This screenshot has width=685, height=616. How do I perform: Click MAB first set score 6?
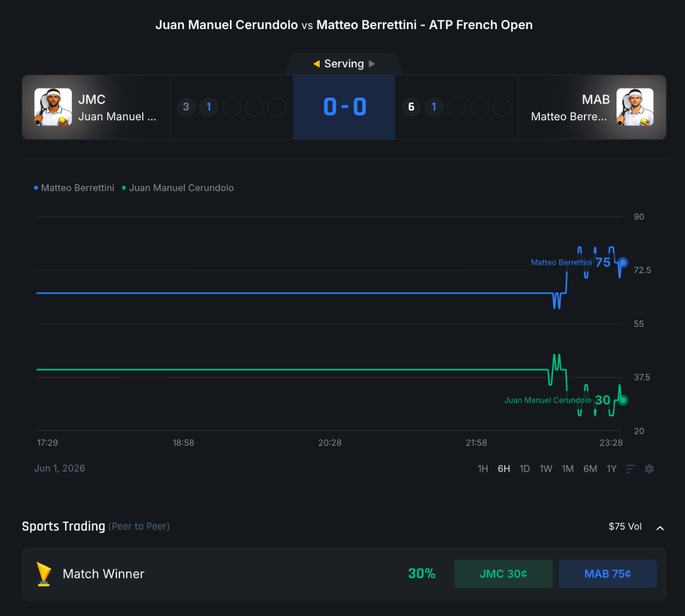pyautogui.click(x=411, y=107)
